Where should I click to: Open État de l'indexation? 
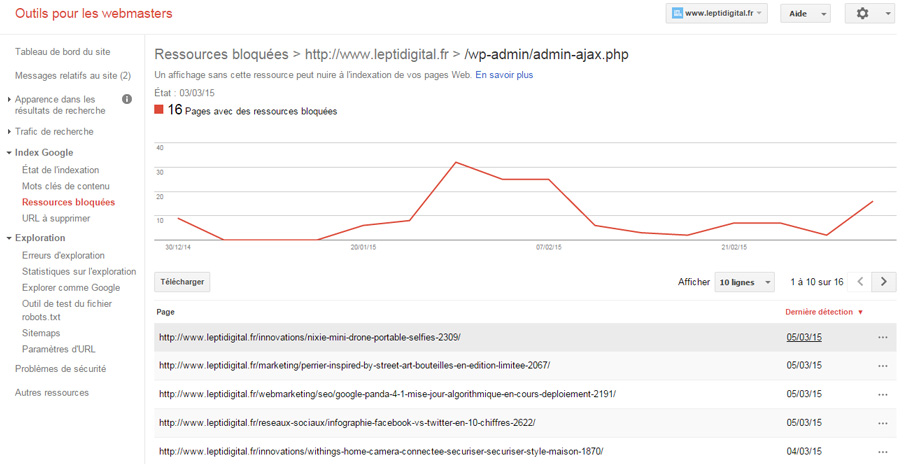(60, 170)
